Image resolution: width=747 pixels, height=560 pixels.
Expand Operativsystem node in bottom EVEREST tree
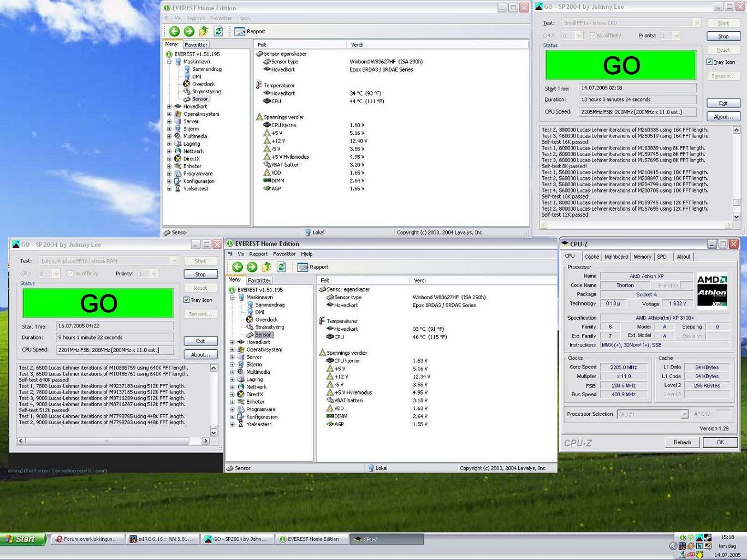pos(233,349)
